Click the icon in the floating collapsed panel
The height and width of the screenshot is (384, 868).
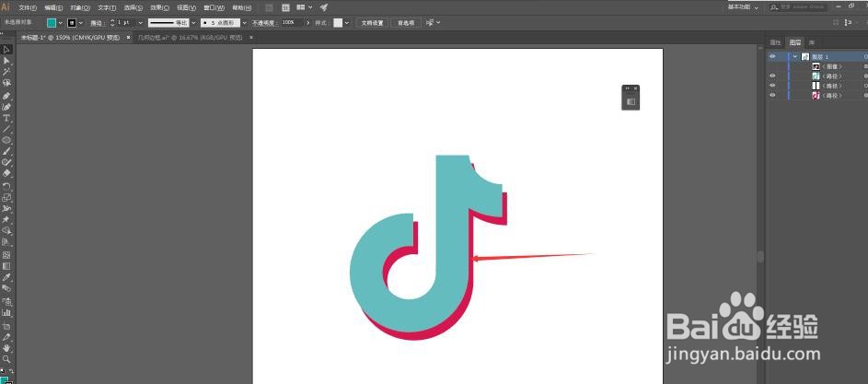[631, 102]
